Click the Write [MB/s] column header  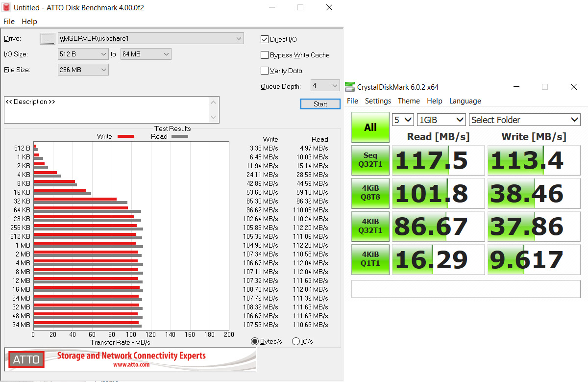point(534,136)
